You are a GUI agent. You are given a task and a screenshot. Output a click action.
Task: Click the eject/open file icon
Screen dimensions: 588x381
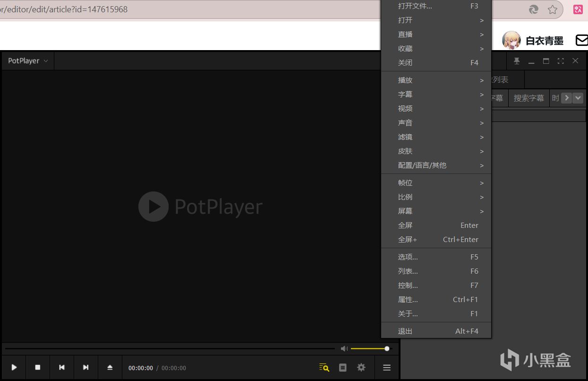point(110,367)
